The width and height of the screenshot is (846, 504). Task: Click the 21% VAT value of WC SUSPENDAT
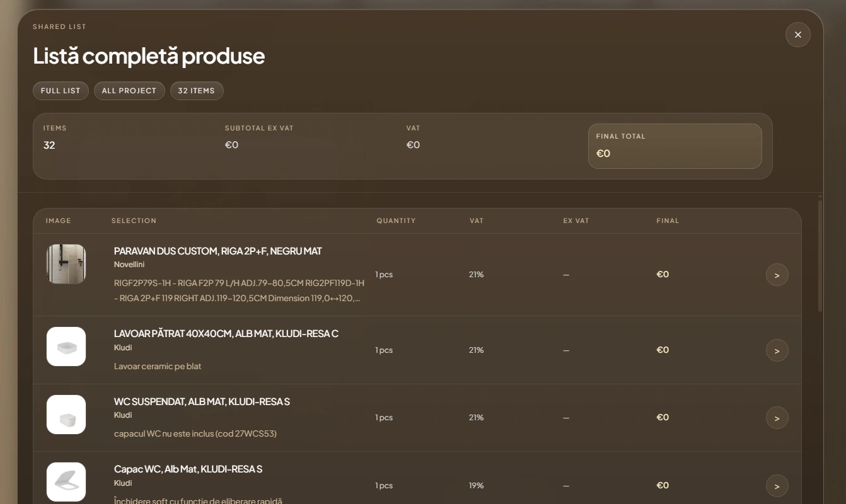(477, 418)
